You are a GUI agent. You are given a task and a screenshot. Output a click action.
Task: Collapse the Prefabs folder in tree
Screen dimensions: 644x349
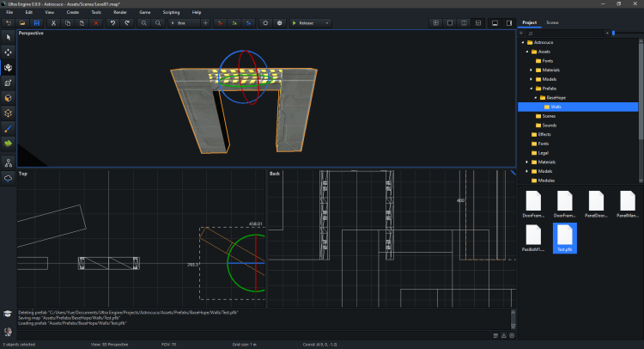[x=532, y=89]
